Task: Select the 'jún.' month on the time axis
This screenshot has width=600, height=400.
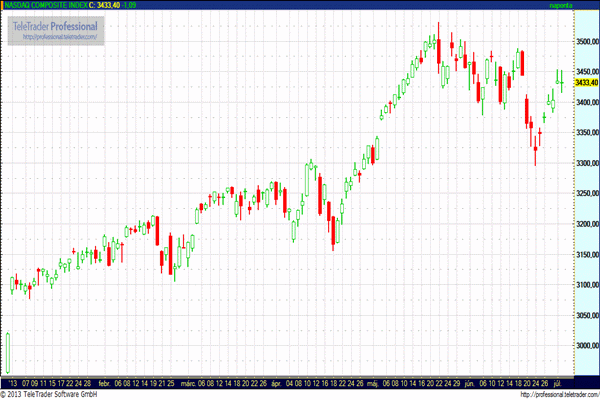Action: tap(469, 382)
